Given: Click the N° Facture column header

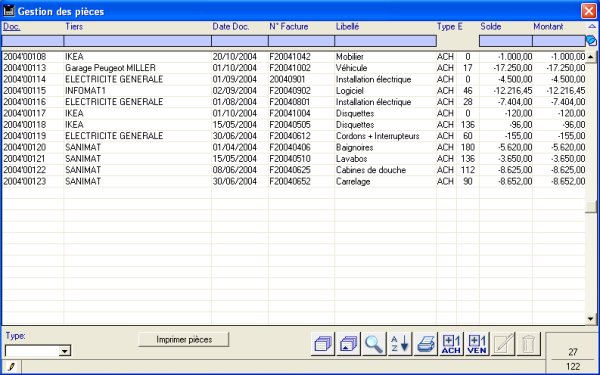Looking at the screenshot, I should tap(289, 26).
